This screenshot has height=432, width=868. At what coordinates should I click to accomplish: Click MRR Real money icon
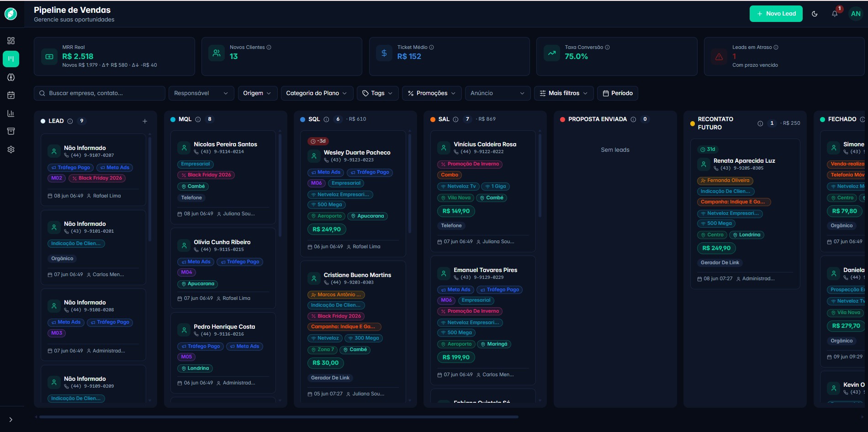tap(49, 57)
